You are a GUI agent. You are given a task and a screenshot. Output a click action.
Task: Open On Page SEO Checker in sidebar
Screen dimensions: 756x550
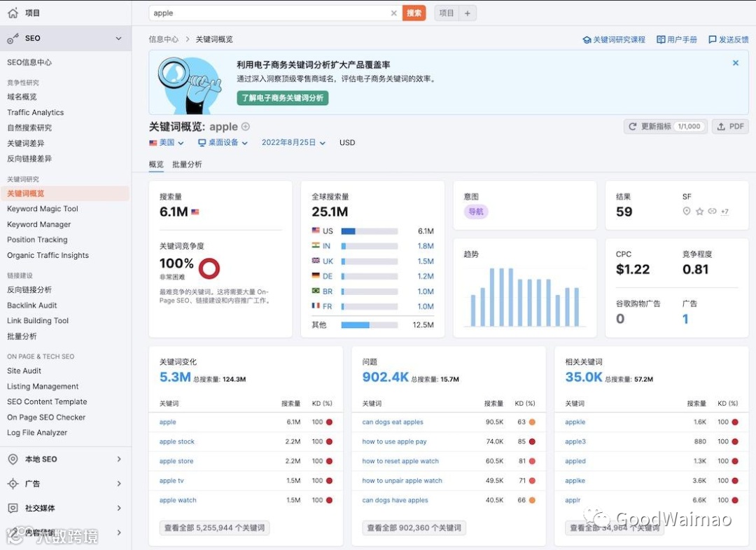click(x=46, y=418)
